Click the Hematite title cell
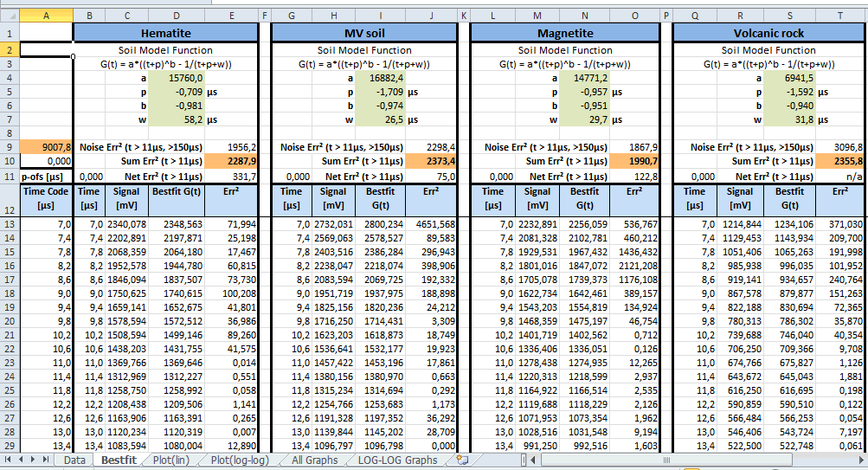This screenshot has width=868, height=470. pyautogui.click(x=165, y=33)
